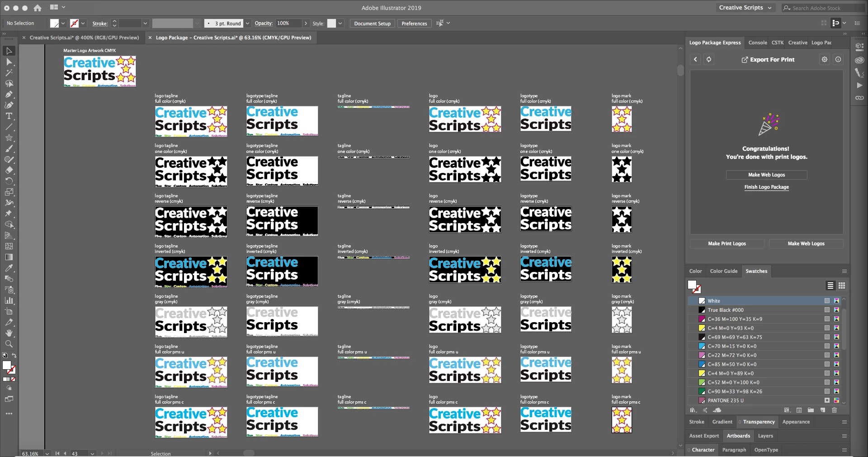Select the Hand tool
This screenshot has width=868, height=457.
[9, 333]
